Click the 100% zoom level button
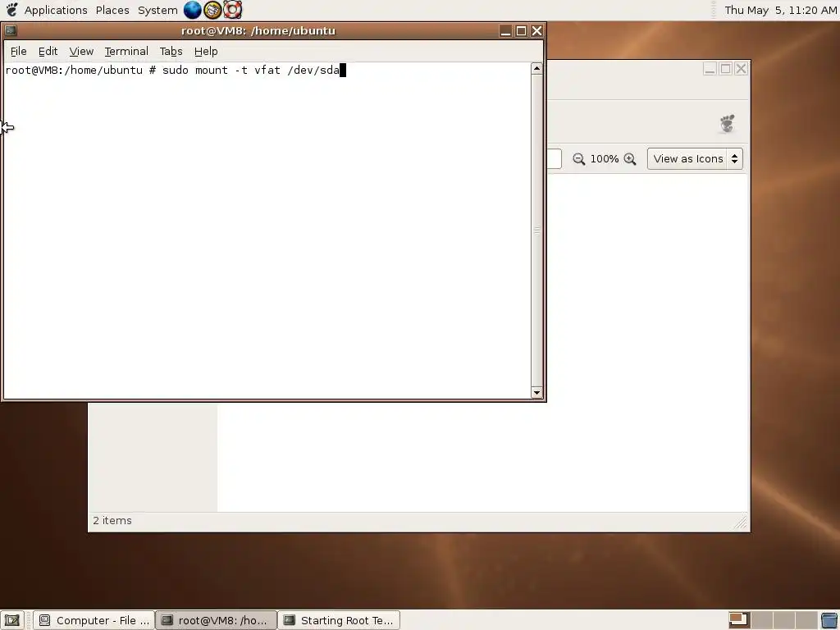The width and height of the screenshot is (840, 630). tap(605, 159)
